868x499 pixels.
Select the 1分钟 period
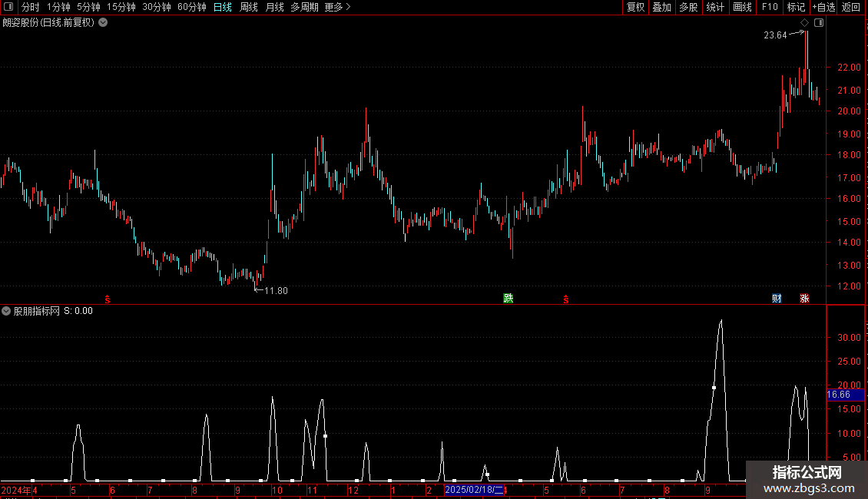(x=58, y=7)
